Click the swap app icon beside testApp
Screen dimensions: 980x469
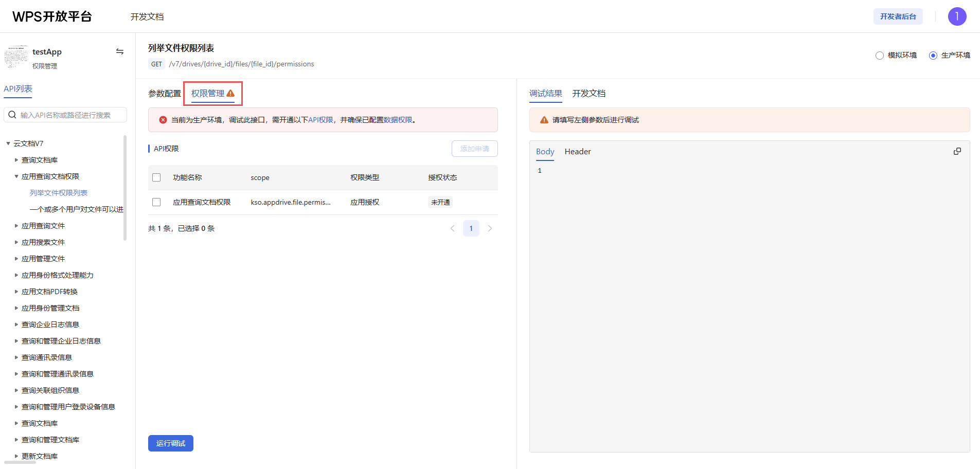click(x=120, y=51)
